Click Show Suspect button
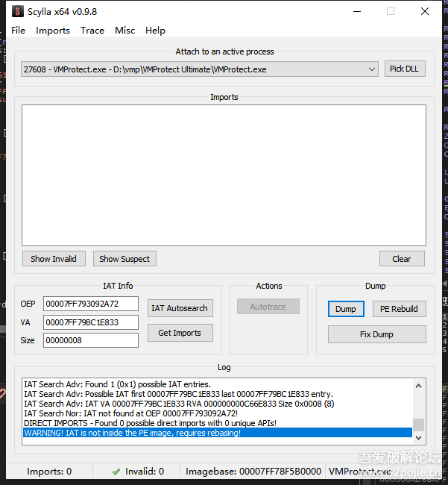The height and width of the screenshot is (485, 448). pyautogui.click(x=124, y=259)
